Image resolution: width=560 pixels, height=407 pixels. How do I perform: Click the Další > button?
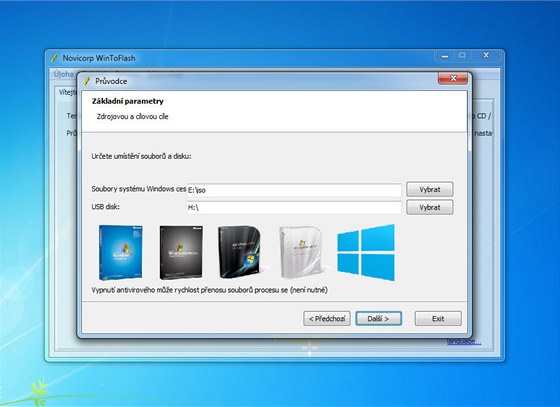click(x=378, y=318)
